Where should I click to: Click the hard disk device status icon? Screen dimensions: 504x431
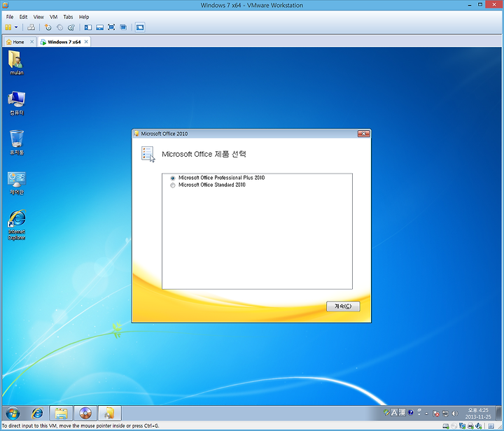[x=446, y=426]
